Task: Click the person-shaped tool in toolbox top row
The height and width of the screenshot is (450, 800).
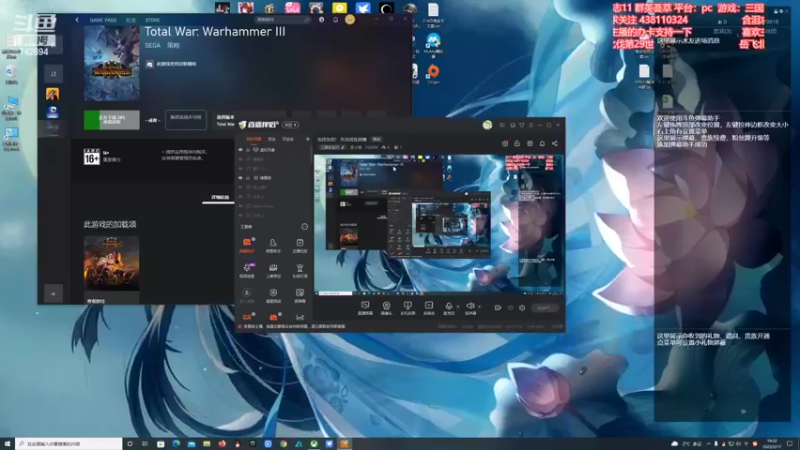Action: pyautogui.click(x=273, y=245)
